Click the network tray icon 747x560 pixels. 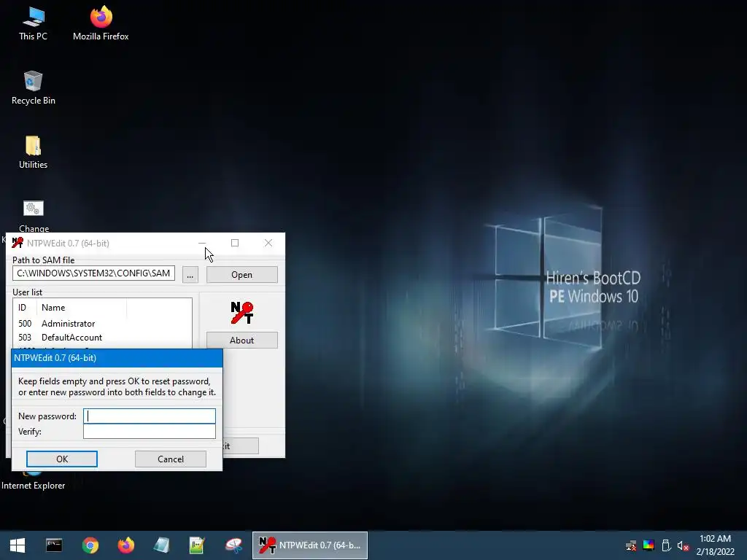point(631,545)
